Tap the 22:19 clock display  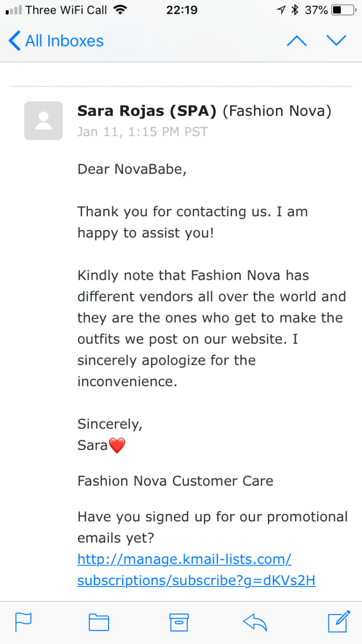tap(181, 10)
